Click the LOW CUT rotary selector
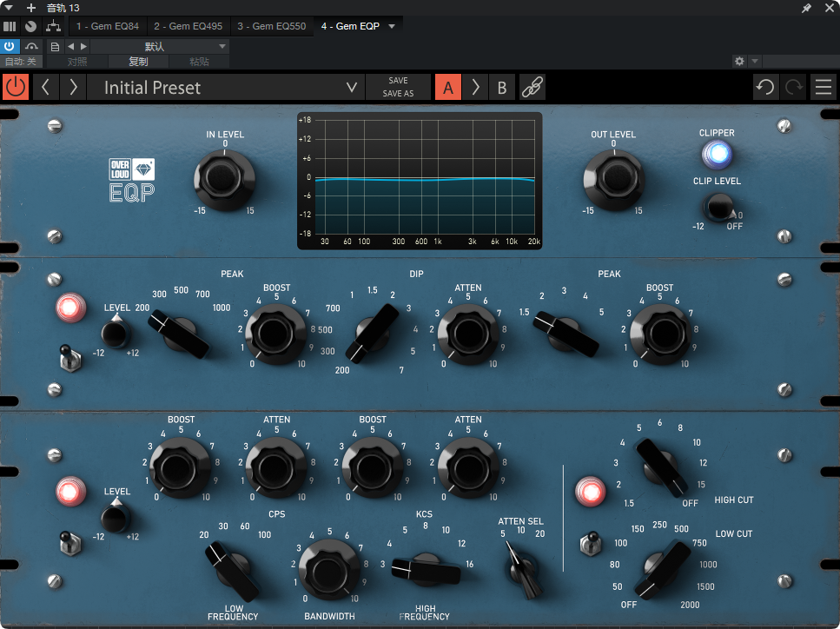The image size is (840, 629). tap(663, 570)
